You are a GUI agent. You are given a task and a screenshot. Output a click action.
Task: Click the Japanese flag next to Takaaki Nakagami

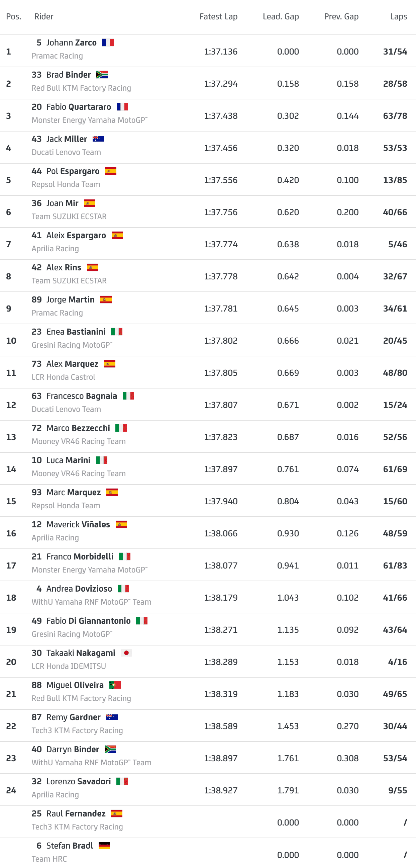(126, 653)
